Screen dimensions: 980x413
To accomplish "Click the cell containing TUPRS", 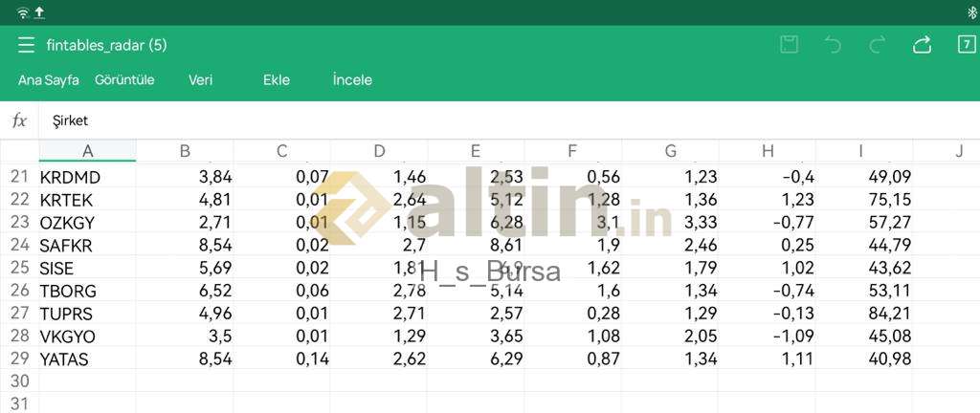I will [87, 314].
